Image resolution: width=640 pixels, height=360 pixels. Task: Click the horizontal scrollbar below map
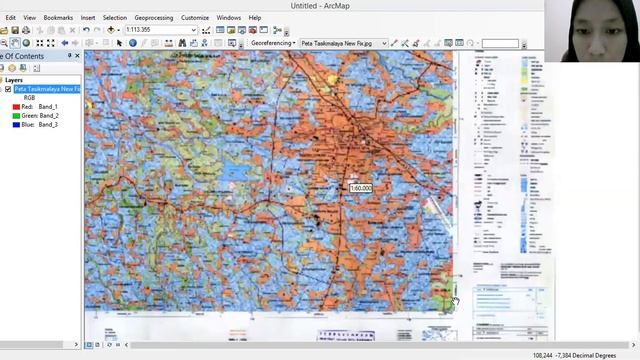pos(379,345)
